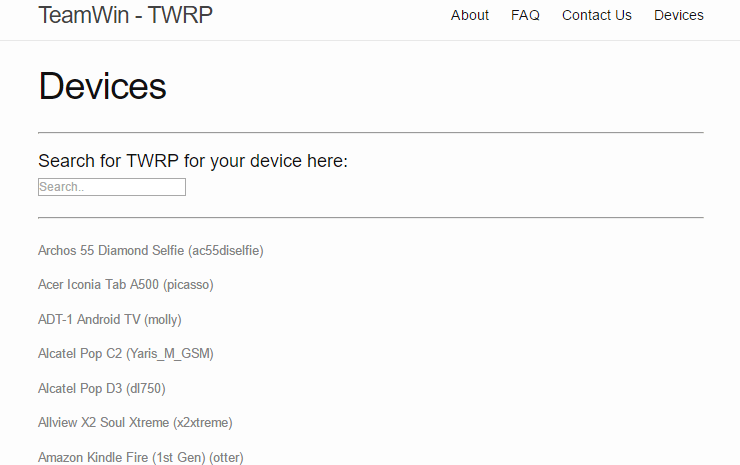Click the 'Search for TWRP' label text
Image resolution: width=740 pixels, height=465 pixels.
(193, 161)
